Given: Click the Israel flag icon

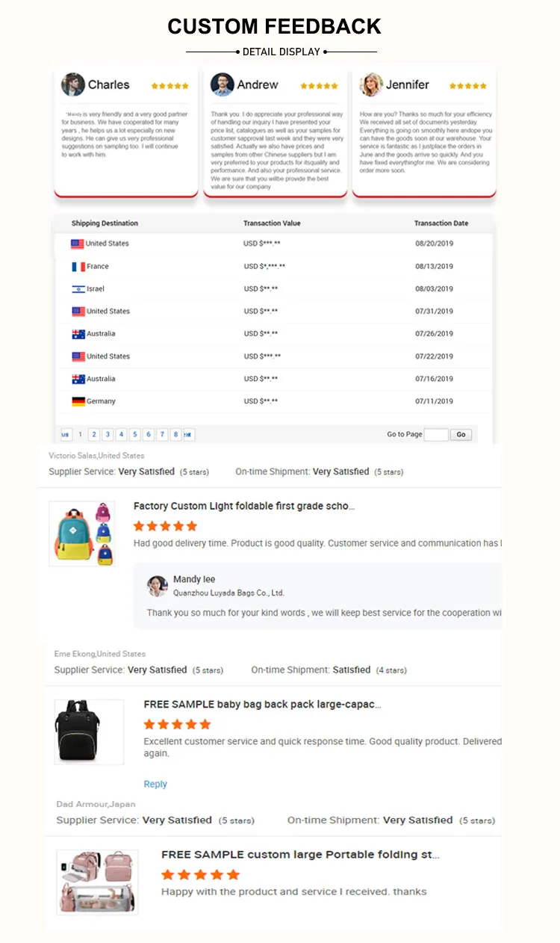Looking at the screenshot, I should coord(78,289).
